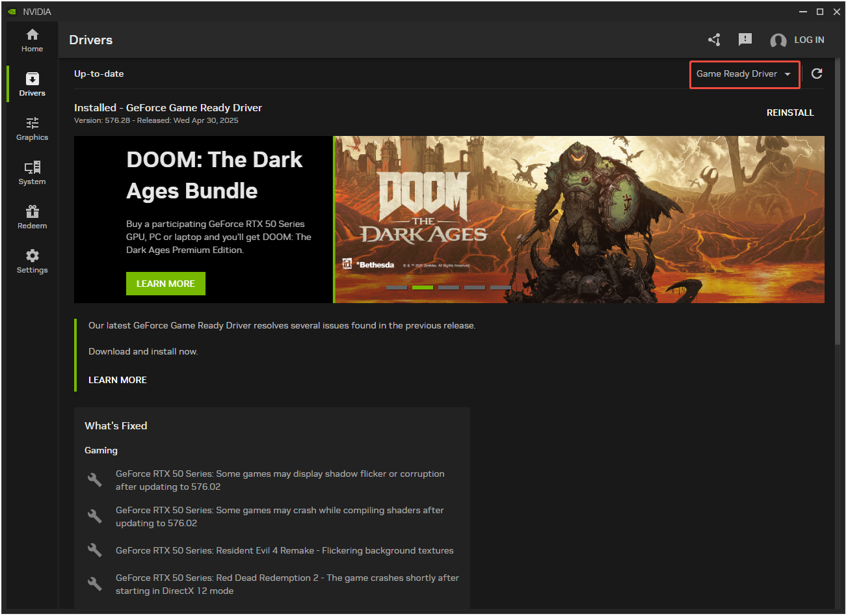This screenshot has width=848, height=616.
Task: Click LEARN MORE on the DOOM bundle banner
Action: point(165,284)
